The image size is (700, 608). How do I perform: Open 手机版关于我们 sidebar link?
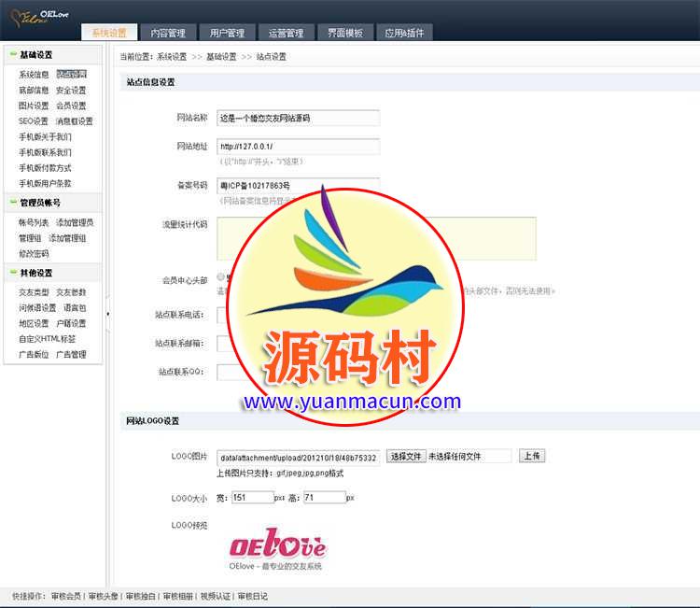[45, 136]
